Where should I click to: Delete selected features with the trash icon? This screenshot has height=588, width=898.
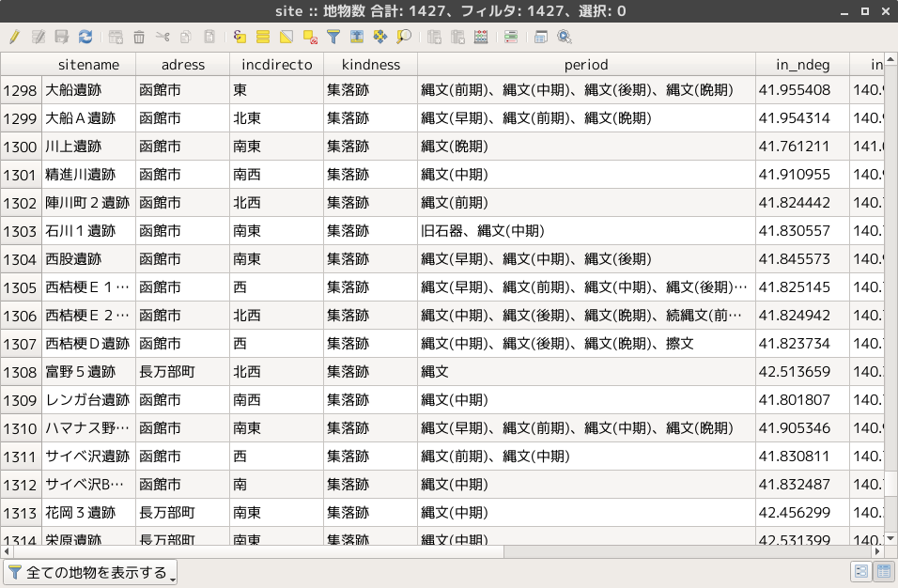point(139,38)
